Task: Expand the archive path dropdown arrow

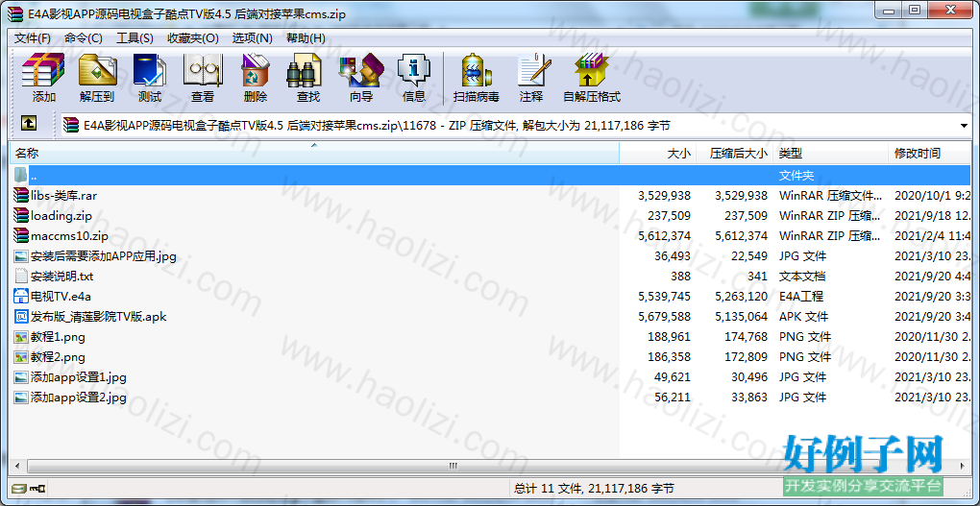Action: pyautogui.click(x=964, y=126)
